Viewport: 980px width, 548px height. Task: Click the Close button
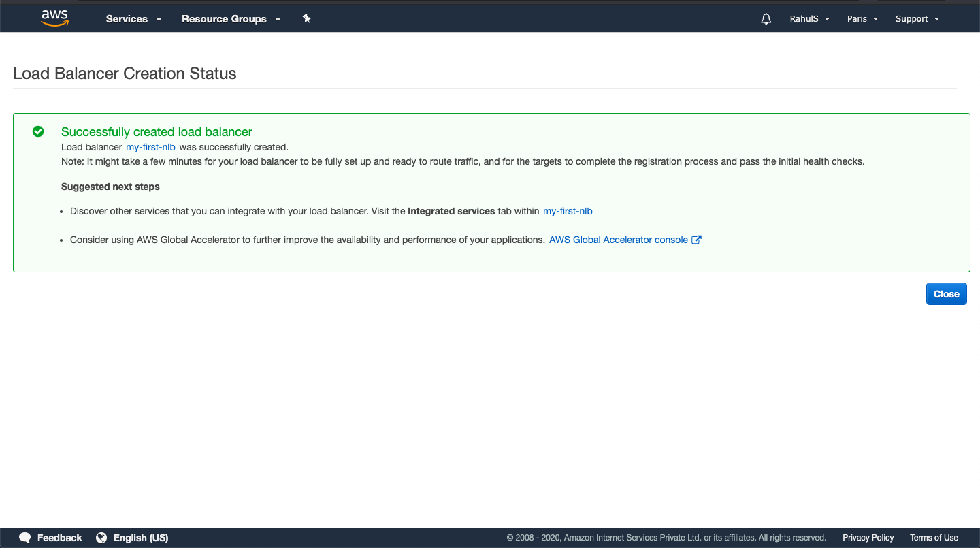point(946,293)
